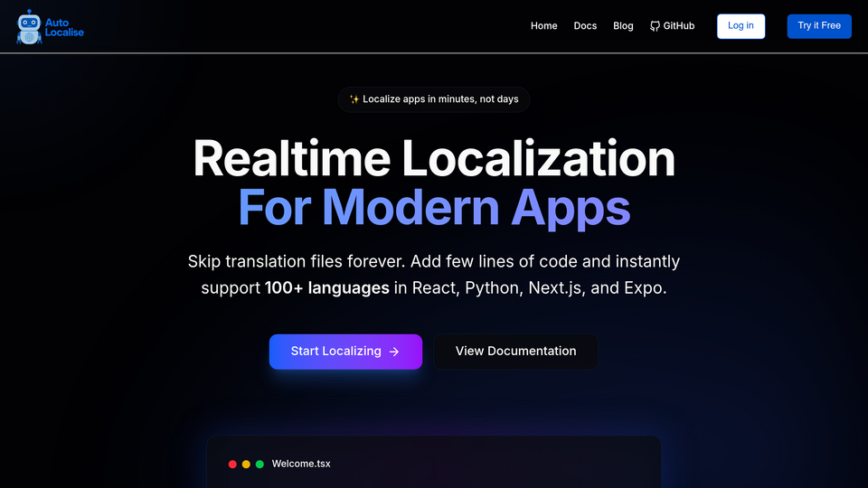Click the Try it Free button
This screenshot has height=488, width=868.
coord(819,26)
